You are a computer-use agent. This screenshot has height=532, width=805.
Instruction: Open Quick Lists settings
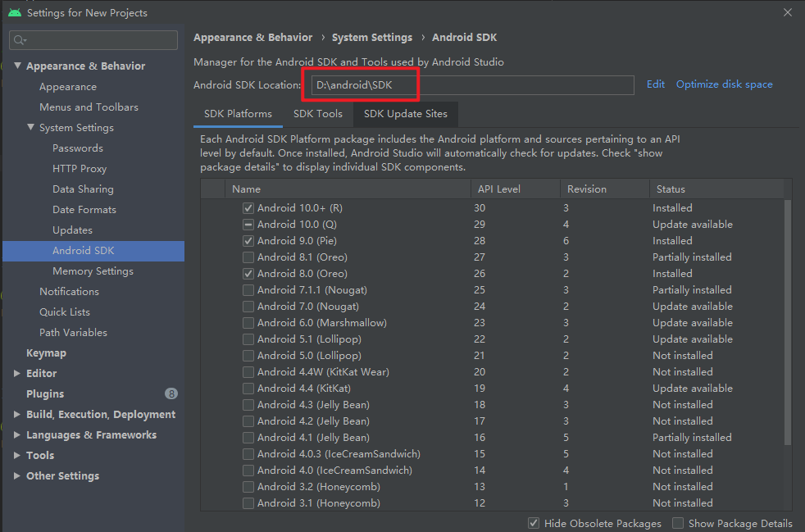[65, 312]
